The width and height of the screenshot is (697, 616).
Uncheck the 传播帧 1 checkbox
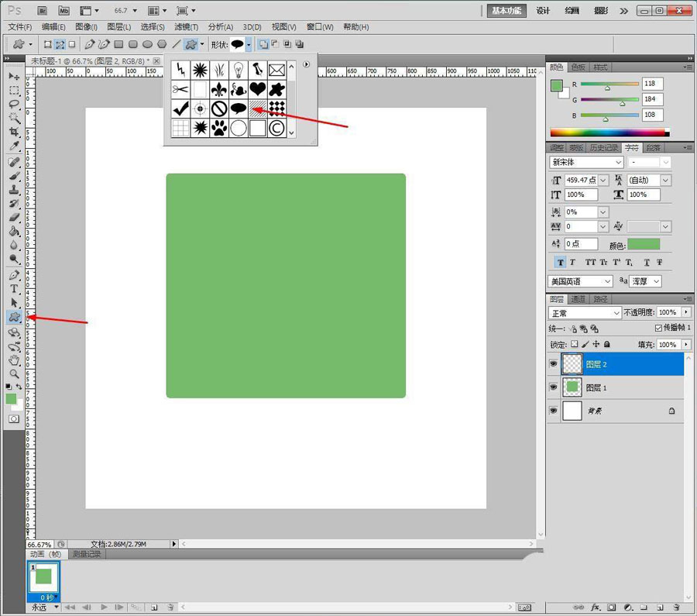[658, 329]
